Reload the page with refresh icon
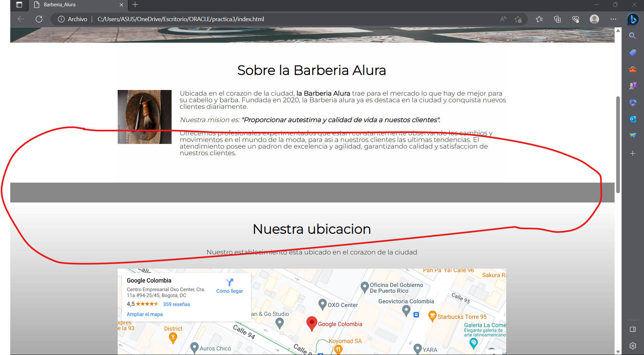 point(39,19)
